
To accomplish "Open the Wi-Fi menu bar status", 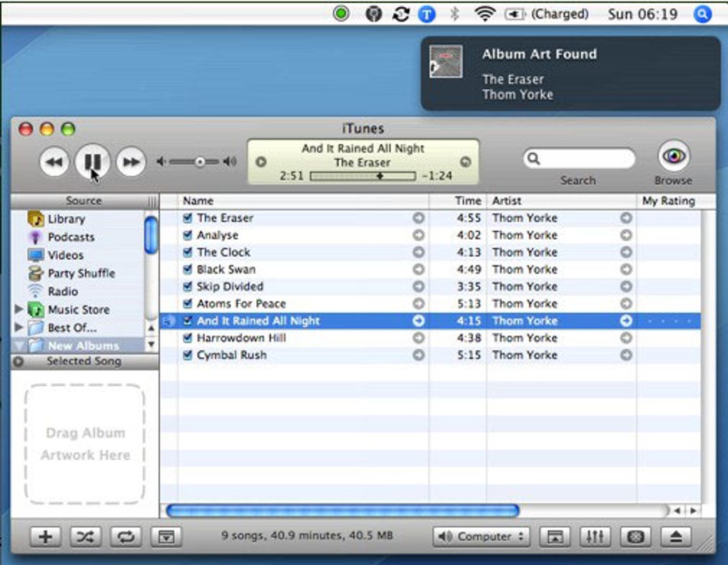I will 484,14.
